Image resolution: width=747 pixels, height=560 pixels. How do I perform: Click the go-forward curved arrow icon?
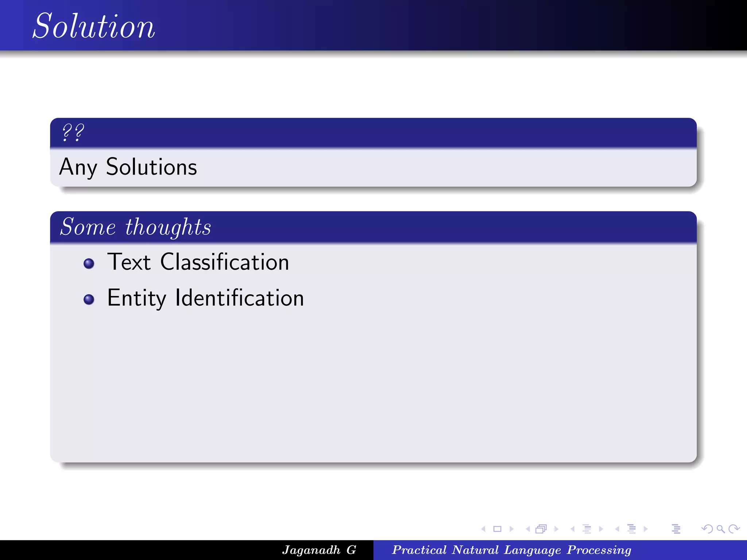(734, 529)
